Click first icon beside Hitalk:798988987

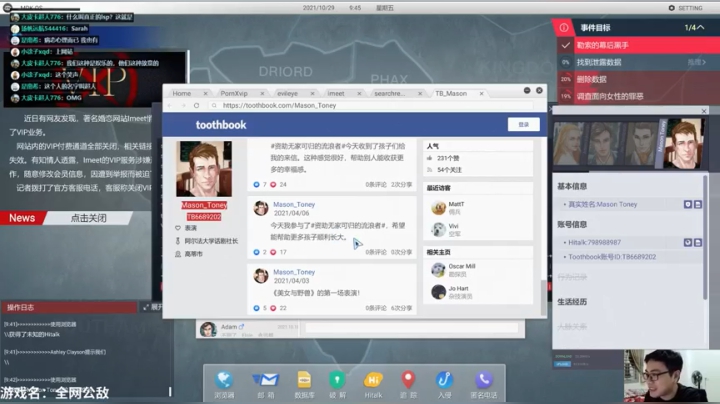[687, 242]
